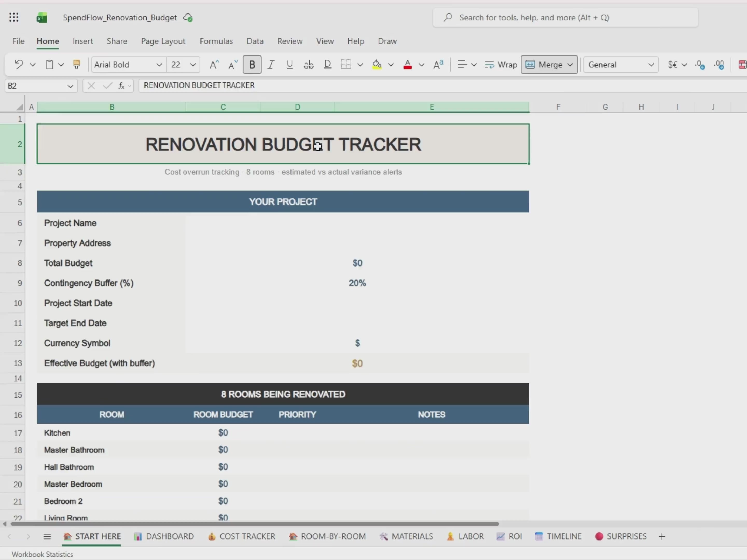Click the Paste clipboard icon

49,65
